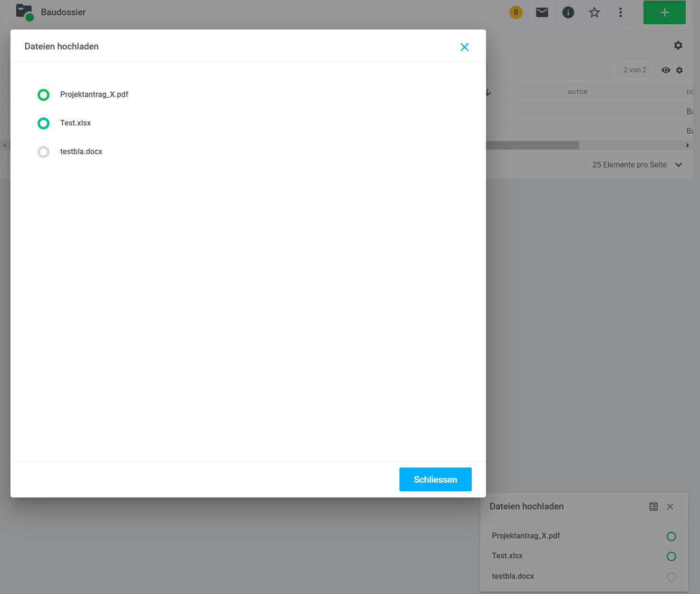Open the mail envelope icon
Image resolution: width=700 pixels, height=594 pixels.
click(542, 12)
